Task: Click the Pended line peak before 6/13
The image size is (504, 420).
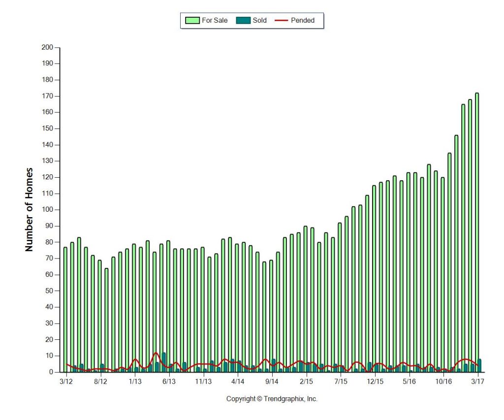Action: [x=156, y=353]
